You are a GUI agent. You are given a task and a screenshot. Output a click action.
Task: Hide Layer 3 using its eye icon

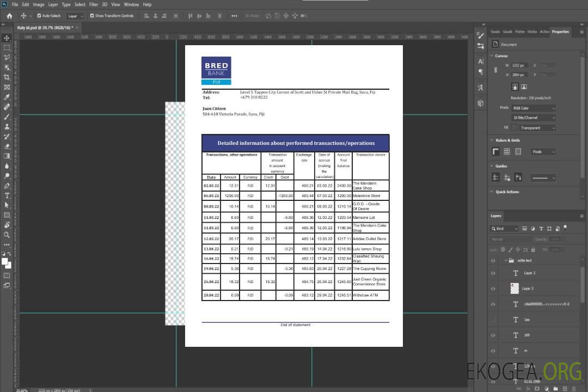click(x=493, y=289)
